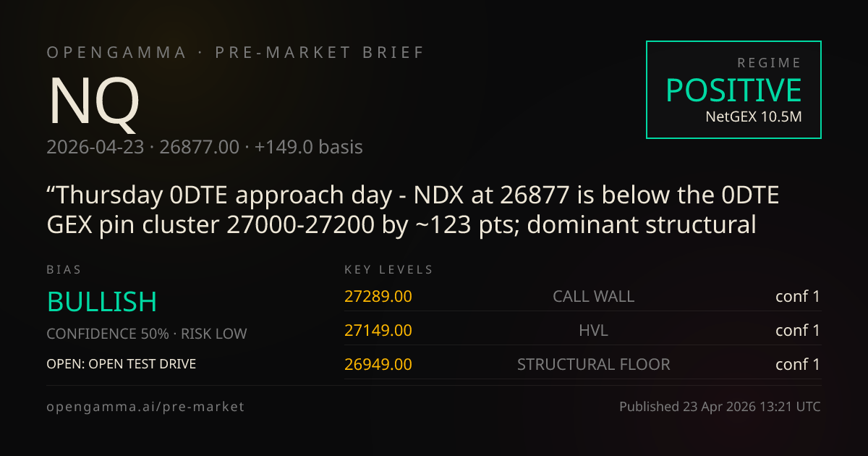Select the CALL WALL label
This screenshot has height=456, width=868.
594,296
